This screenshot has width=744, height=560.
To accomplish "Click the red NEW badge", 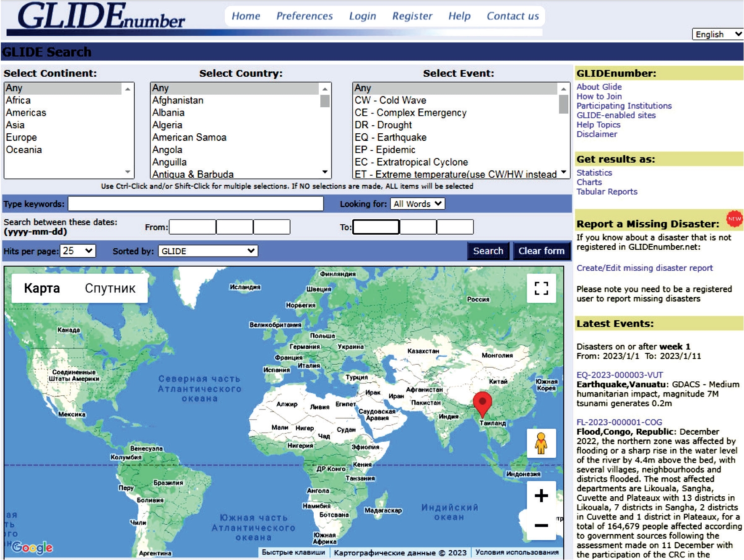I will [734, 219].
